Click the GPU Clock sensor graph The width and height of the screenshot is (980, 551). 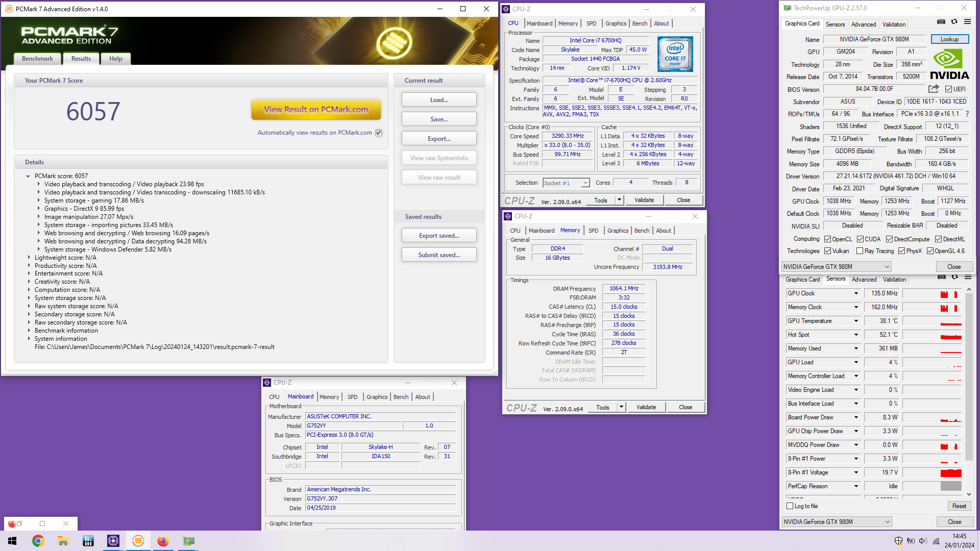pos(932,293)
